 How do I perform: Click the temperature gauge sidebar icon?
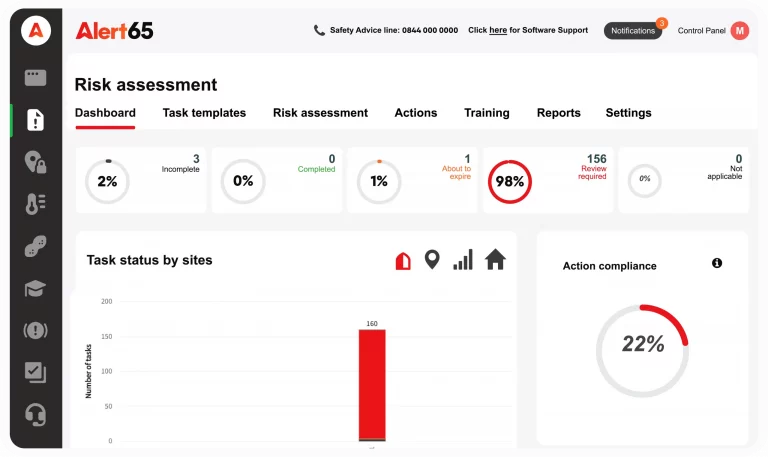(x=36, y=204)
